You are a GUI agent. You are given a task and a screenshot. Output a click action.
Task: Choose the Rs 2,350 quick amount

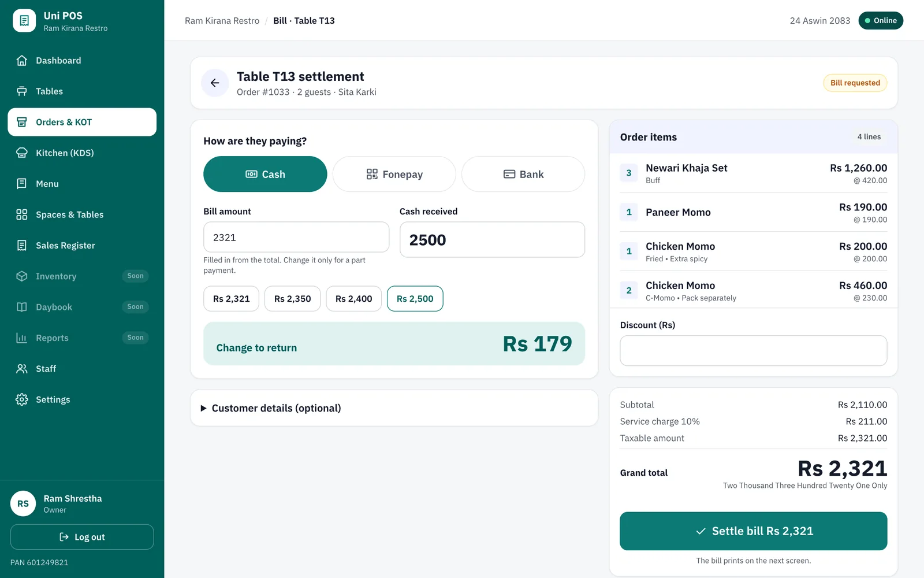pyautogui.click(x=292, y=299)
